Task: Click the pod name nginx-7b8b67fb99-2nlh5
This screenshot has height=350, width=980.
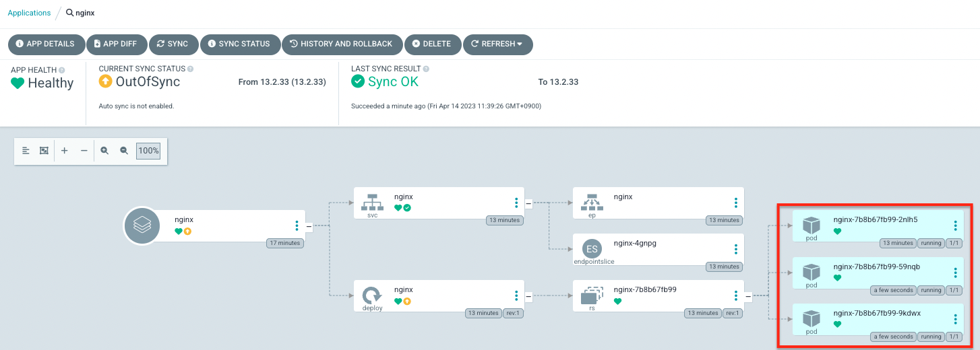Action: coord(876,219)
